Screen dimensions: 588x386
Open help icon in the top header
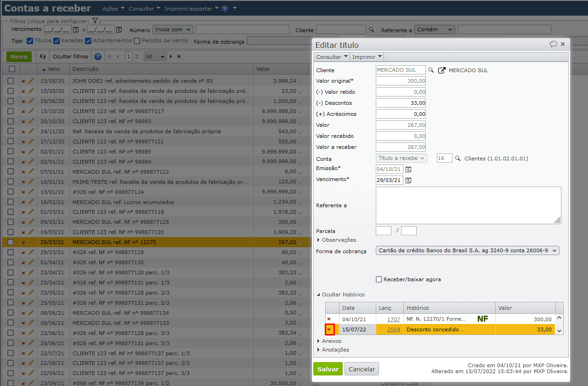point(224,9)
